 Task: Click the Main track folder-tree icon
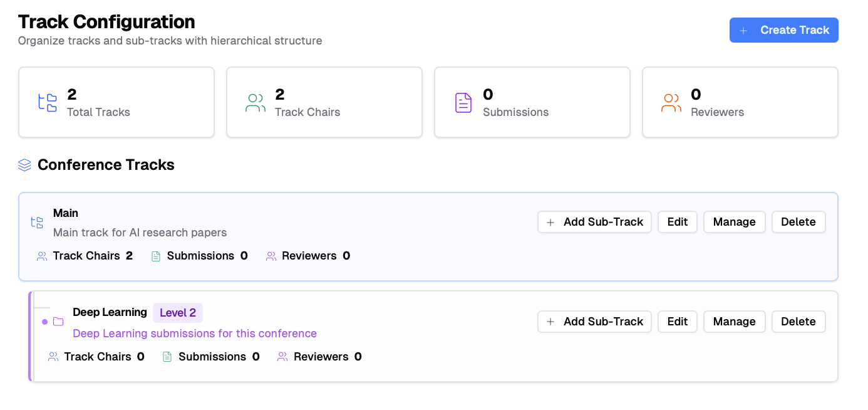pyautogui.click(x=38, y=223)
